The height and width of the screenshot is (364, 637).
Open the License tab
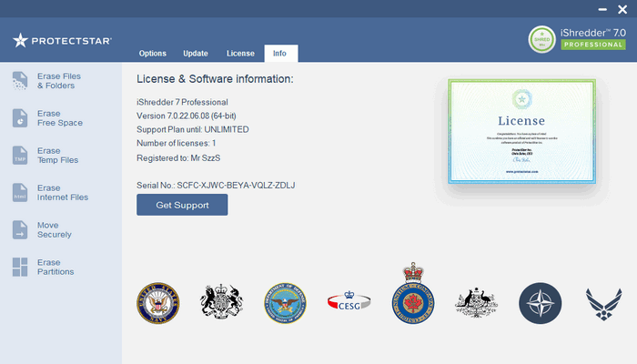point(240,53)
